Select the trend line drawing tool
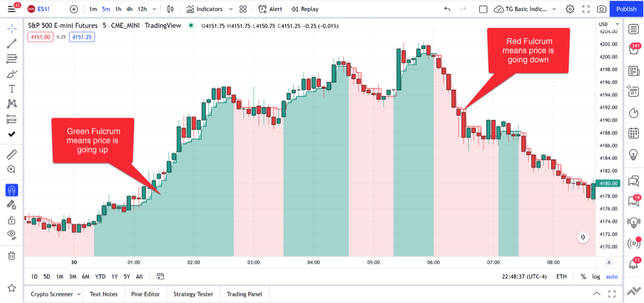 (12, 43)
